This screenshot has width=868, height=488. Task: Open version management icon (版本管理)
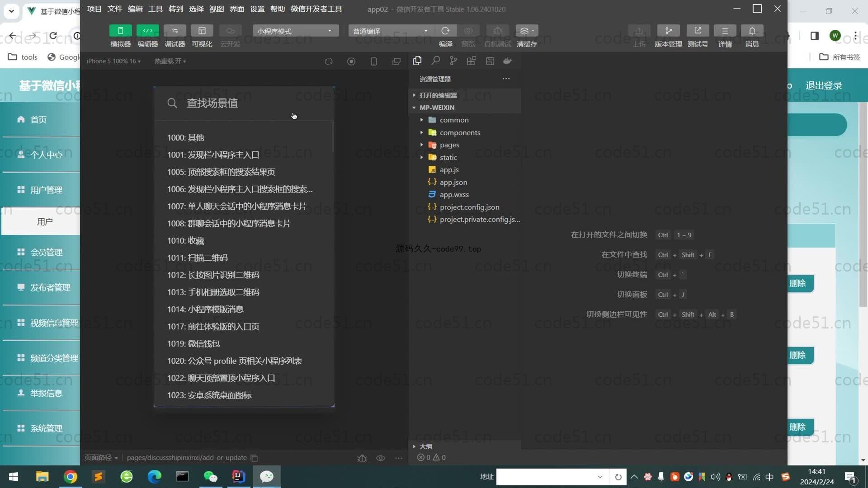point(668,31)
